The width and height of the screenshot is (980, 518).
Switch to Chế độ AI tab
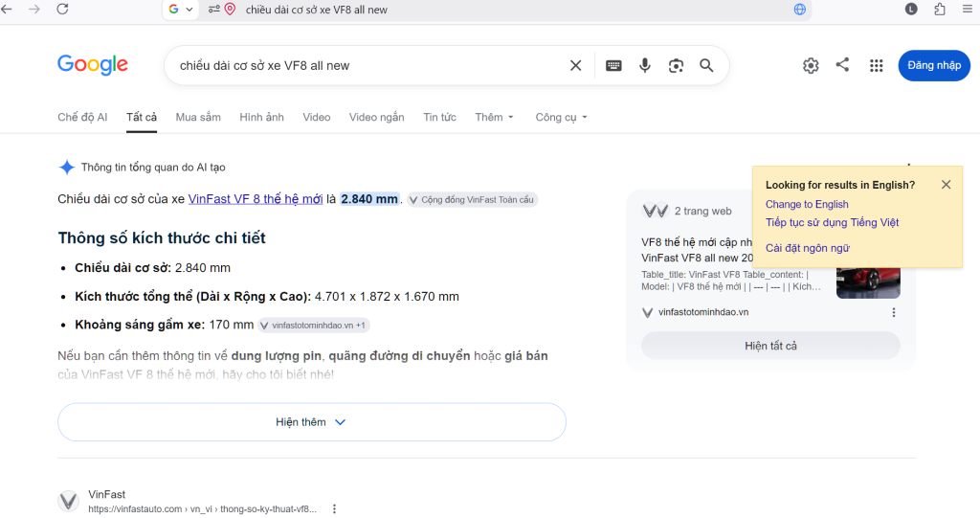tap(82, 117)
